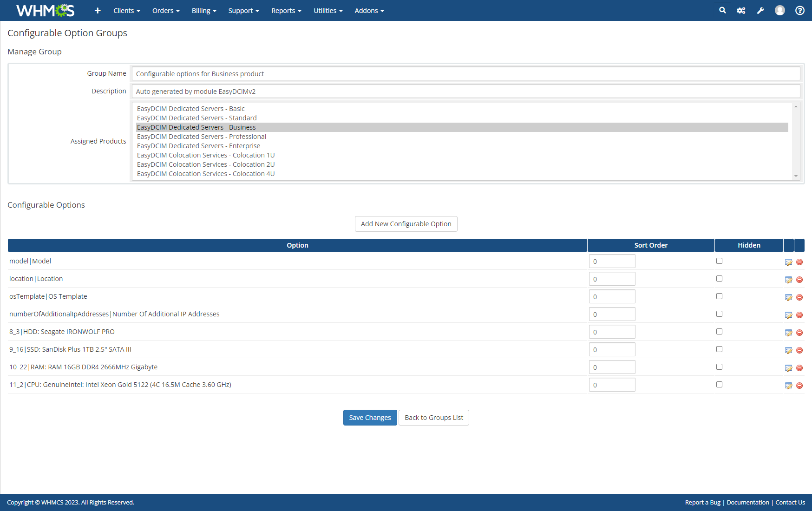The width and height of the screenshot is (812, 511).
Task: Edit the CPU Intel Xeon Gold option
Action: click(x=788, y=386)
